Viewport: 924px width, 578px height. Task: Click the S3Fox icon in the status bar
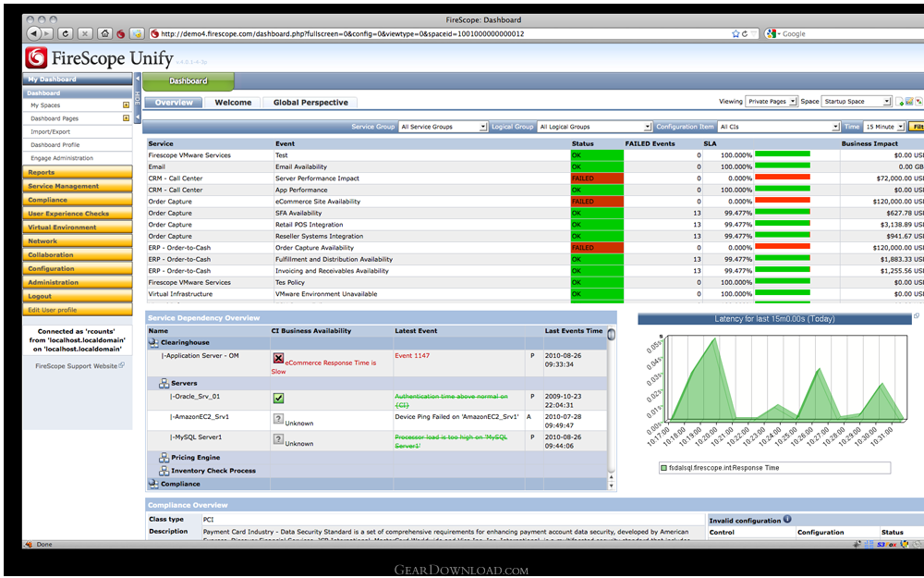click(x=887, y=545)
